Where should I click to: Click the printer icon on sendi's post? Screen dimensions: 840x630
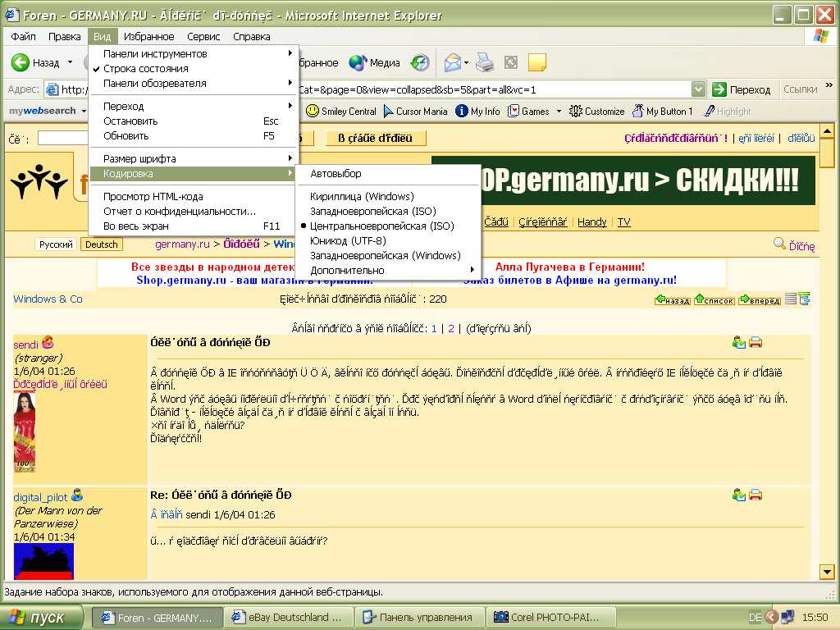click(756, 342)
